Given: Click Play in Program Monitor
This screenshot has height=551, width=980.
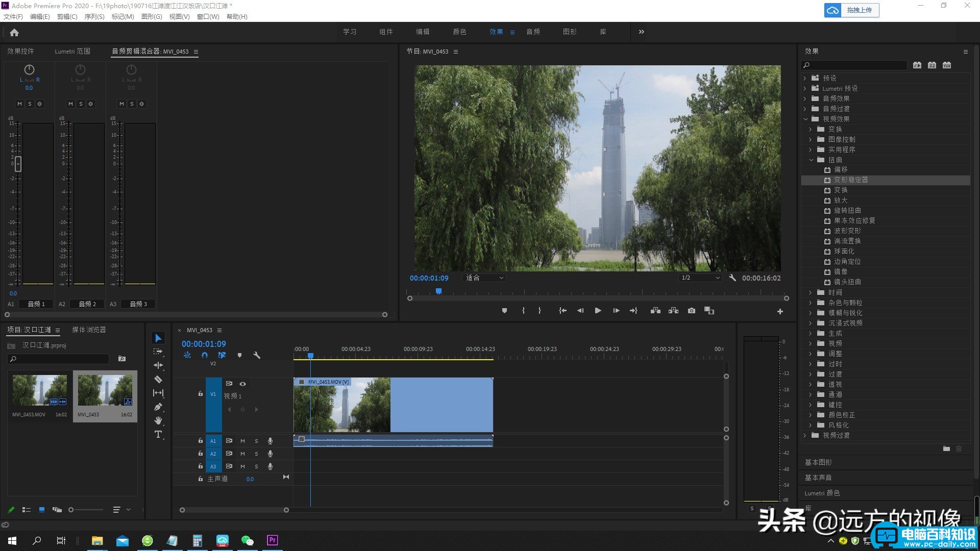Looking at the screenshot, I should click(598, 311).
